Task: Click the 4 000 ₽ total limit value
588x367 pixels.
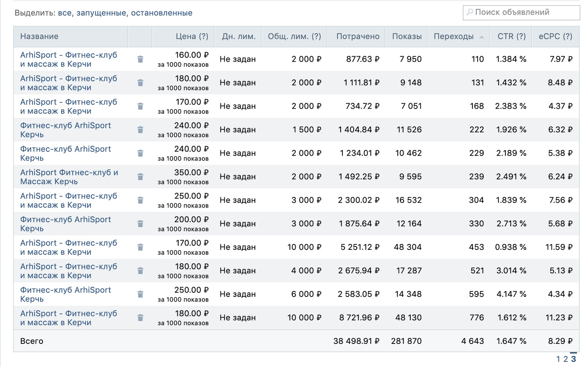Action: 307,271
